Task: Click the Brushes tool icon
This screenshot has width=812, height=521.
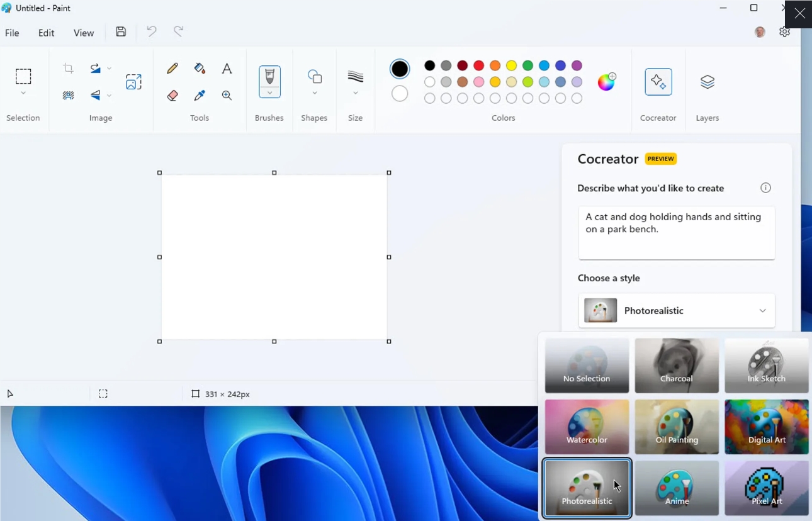Action: (x=269, y=77)
